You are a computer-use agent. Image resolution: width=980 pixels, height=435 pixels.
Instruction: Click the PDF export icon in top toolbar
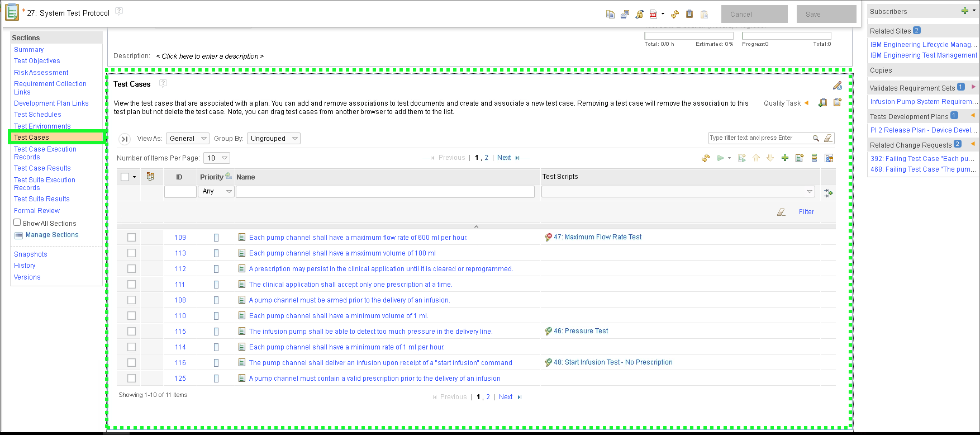653,15
